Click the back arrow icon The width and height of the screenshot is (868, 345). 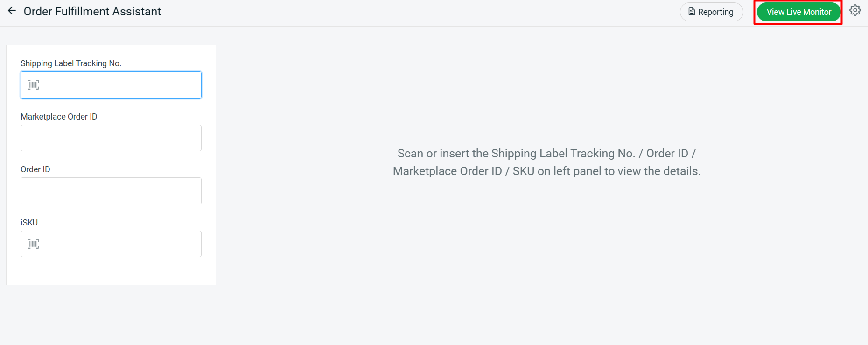pyautogui.click(x=12, y=11)
